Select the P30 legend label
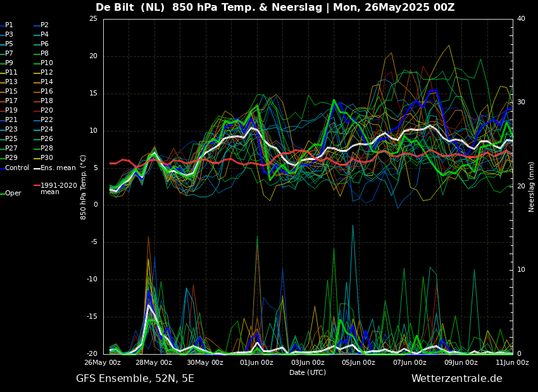The width and height of the screenshot is (538, 392). click(x=43, y=157)
